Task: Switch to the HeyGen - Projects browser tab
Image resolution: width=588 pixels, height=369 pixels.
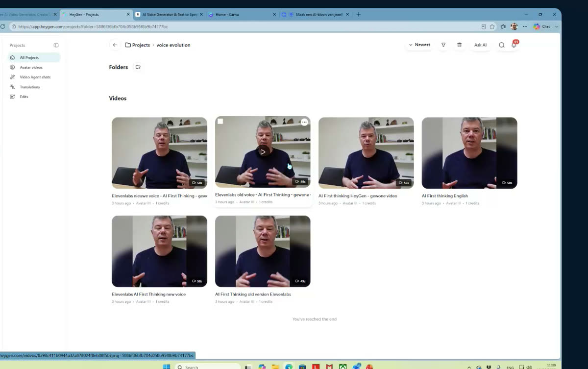Action: 96,15
